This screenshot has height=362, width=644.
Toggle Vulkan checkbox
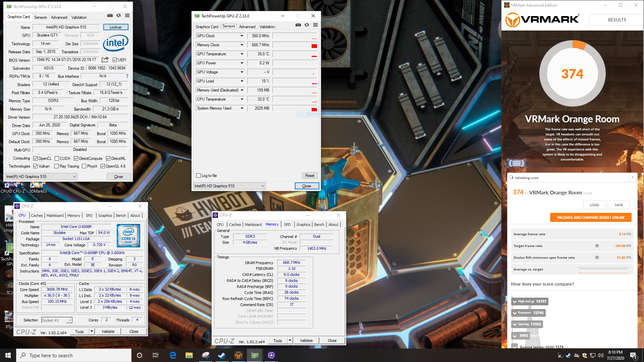[35, 166]
